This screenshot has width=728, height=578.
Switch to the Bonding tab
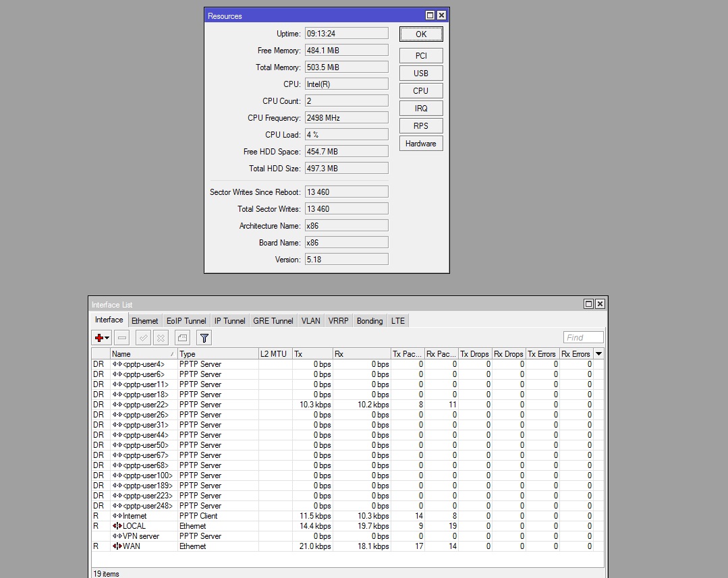coord(369,321)
